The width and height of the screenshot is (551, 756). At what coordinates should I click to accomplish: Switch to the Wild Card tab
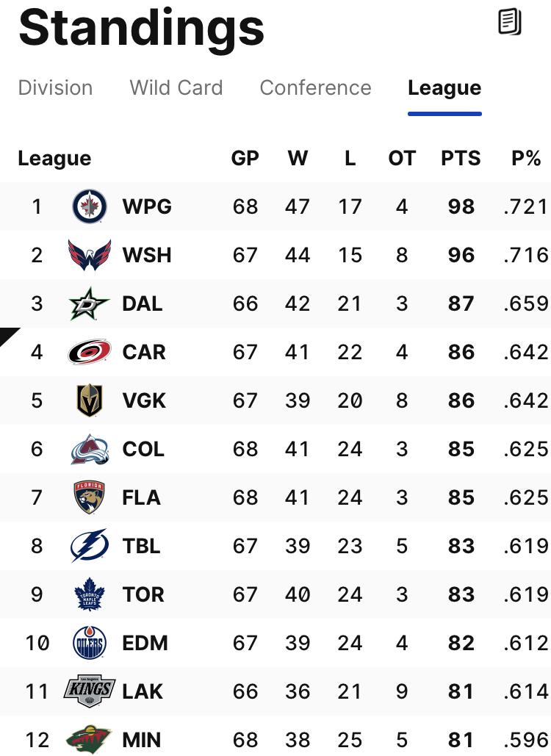[176, 87]
